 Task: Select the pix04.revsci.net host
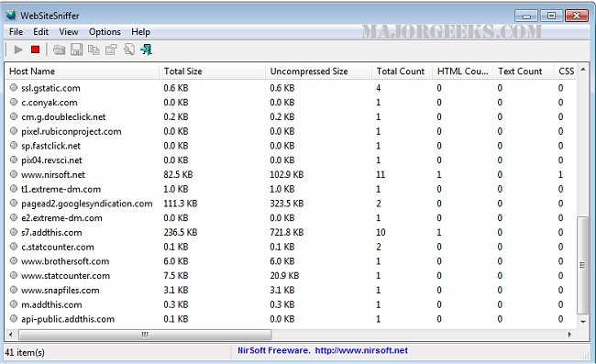[x=51, y=160]
